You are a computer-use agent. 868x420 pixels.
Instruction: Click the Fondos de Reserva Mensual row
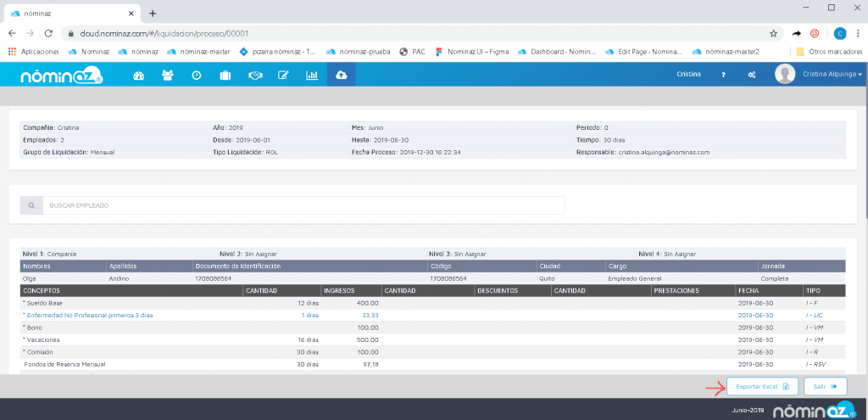click(x=433, y=364)
